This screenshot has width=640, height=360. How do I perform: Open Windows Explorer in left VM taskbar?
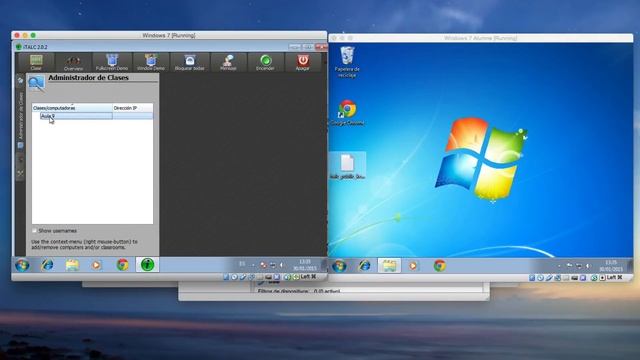(x=72, y=265)
